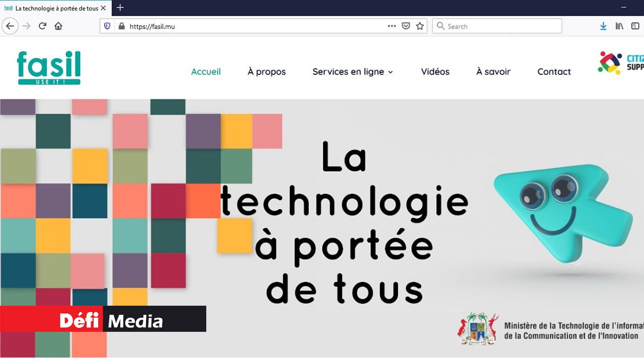The image size is (644, 362).
Task: Click the Forward navigation arrow
Action: click(x=27, y=26)
